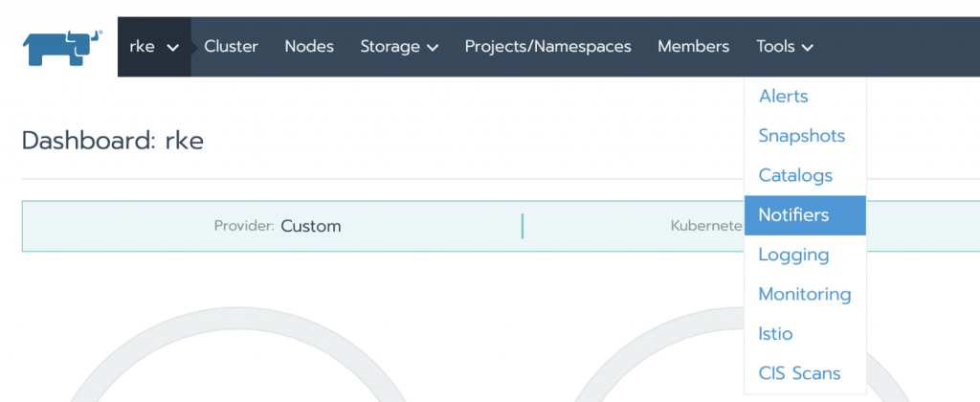Viewport: 980px width, 402px height.
Task: Launch CIS Scans from the Tools menu
Action: 798,374
